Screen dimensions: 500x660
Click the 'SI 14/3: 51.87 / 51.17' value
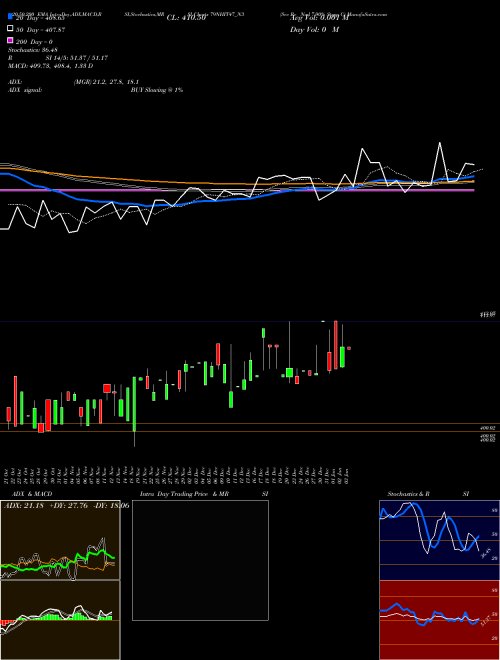79,58
